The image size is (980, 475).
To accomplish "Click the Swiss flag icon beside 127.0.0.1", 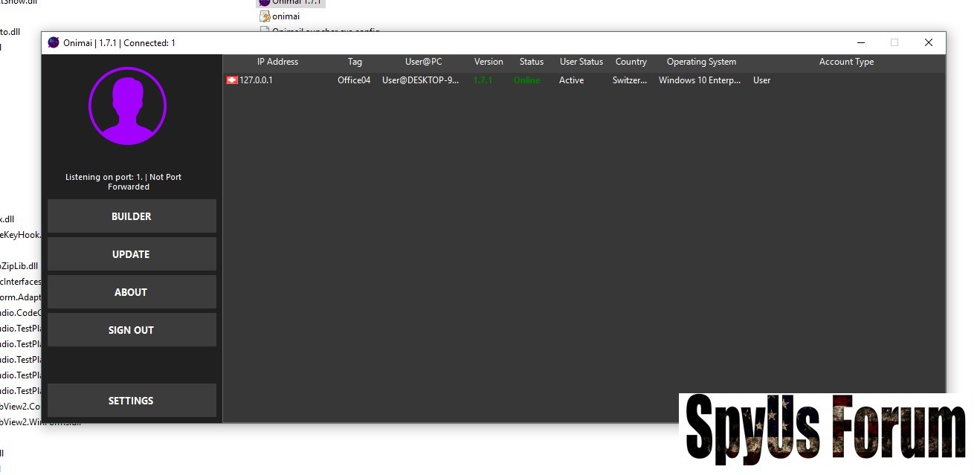I will (x=232, y=80).
